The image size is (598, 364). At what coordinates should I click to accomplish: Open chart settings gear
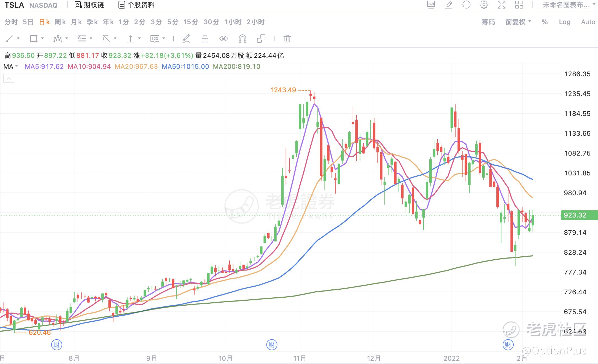pyautogui.click(x=484, y=5)
